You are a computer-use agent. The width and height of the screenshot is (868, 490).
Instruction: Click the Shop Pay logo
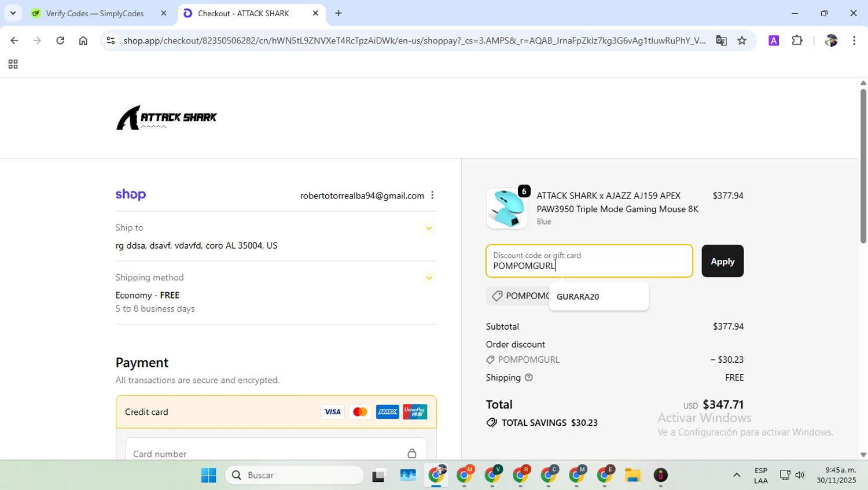[131, 195]
